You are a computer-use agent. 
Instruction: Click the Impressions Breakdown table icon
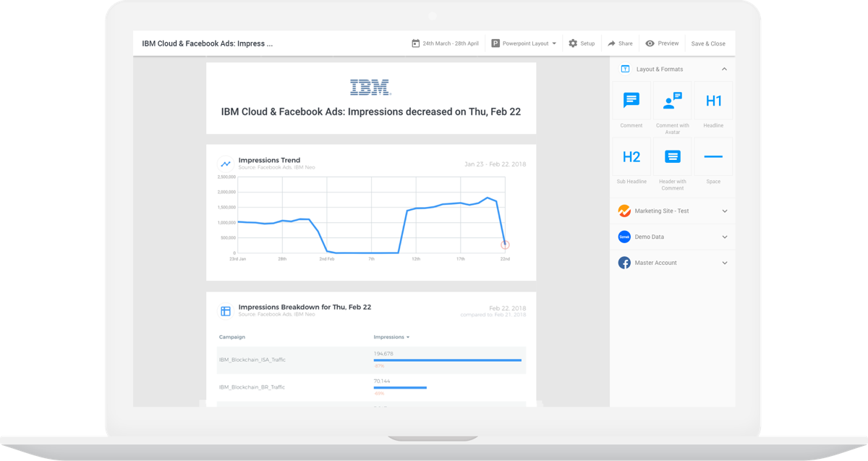pos(226,311)
